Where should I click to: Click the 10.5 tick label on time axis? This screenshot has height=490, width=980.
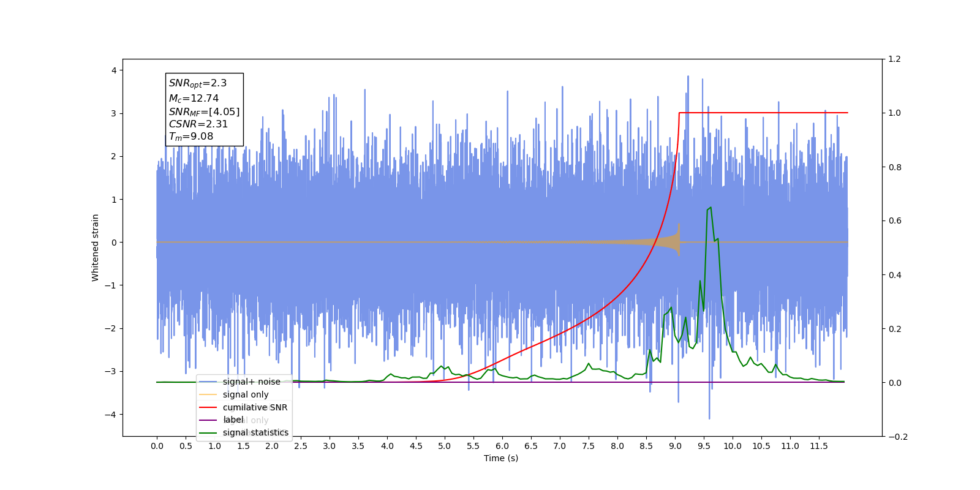tap(761, 446)
